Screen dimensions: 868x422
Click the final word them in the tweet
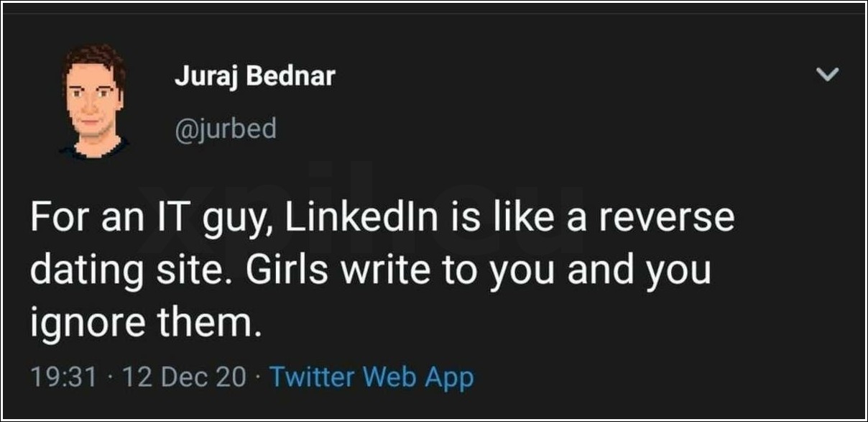202,325
